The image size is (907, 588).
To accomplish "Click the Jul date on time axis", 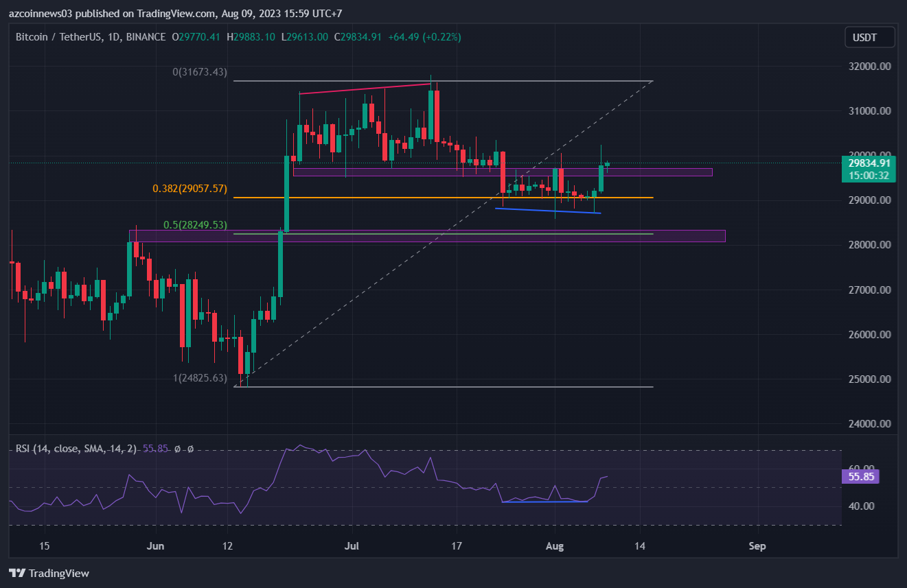I will (353, 547).
